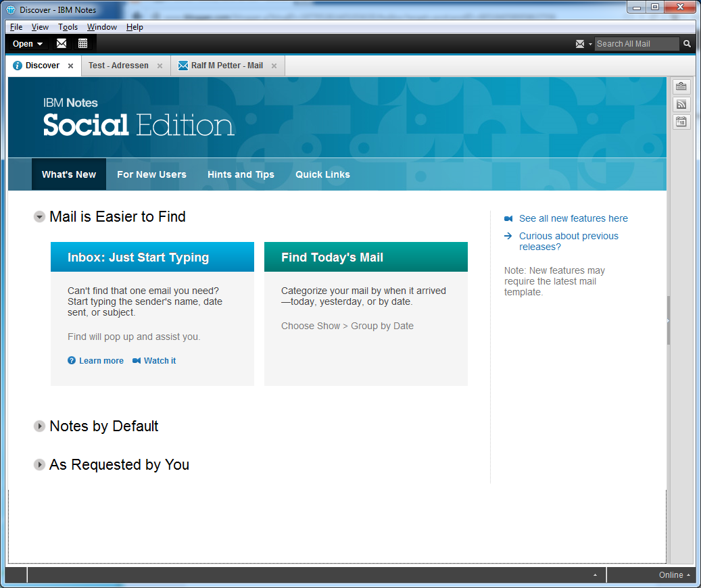
Task: Open the search scope dropdown arrow
Action: point(590,45)
